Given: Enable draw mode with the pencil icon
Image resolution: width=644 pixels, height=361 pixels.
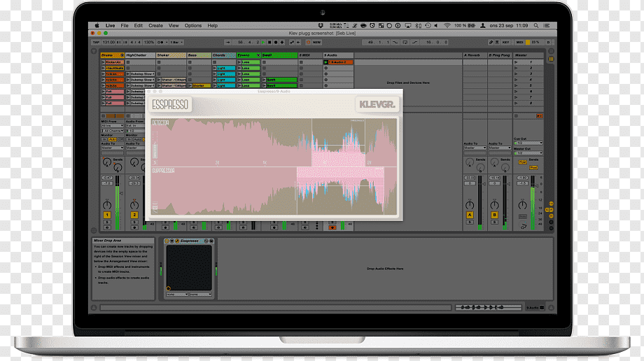Looking at the screenshot, I should (491, 42).
